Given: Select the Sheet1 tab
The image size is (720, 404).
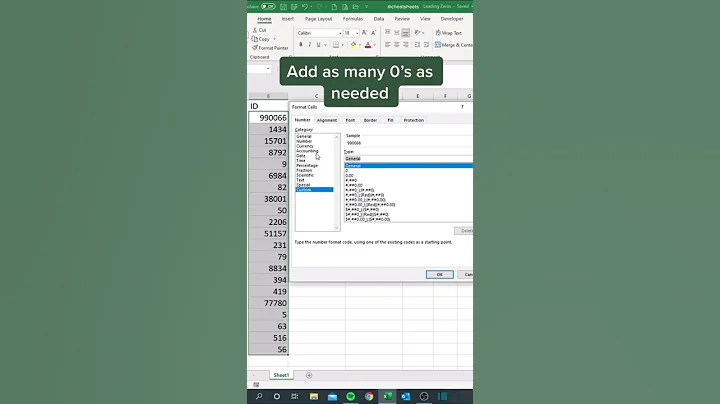Looking at the screenshot, I should (281, 375).
